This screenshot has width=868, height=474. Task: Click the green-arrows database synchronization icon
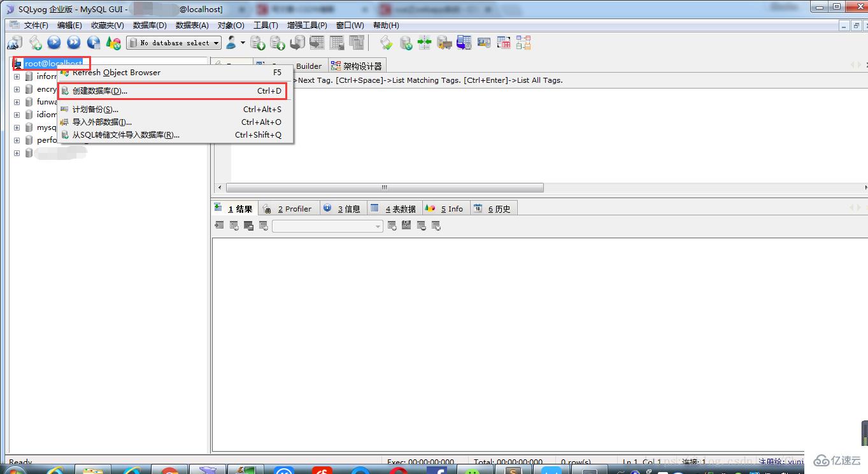424,43
